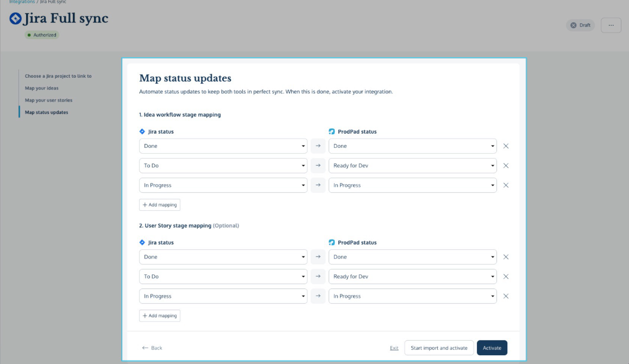Screen dimensions: 629x364
Task: Click Jira diamond icon in User Story section
Action: (x=142, y=242)
